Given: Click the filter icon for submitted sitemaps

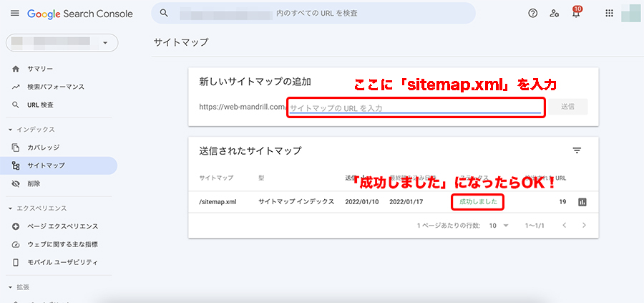Looking at the screenshot, I should (577, 150).
